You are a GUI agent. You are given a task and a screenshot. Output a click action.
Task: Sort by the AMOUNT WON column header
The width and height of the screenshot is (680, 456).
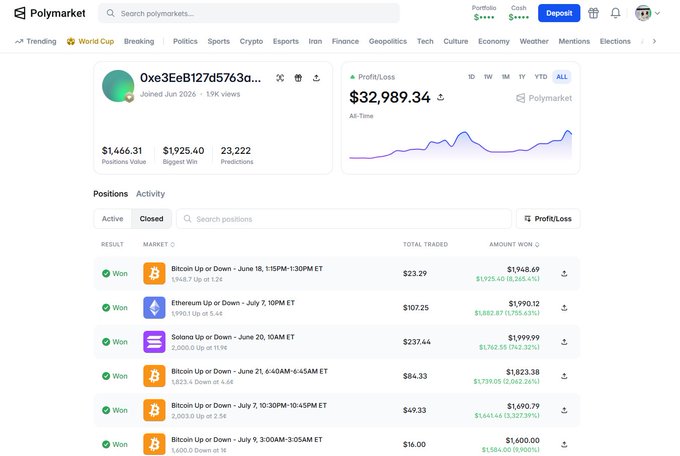click(x=514, y=244)
